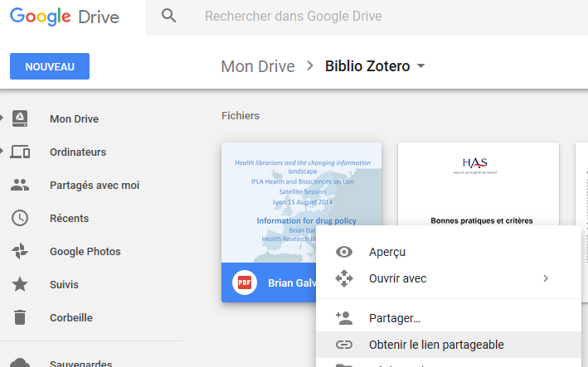This screenshot has height=367, width=588.
Task: Click the Biblio Zotero breadcrumb title
Action: pyautogui.click(x=367, y=66)
